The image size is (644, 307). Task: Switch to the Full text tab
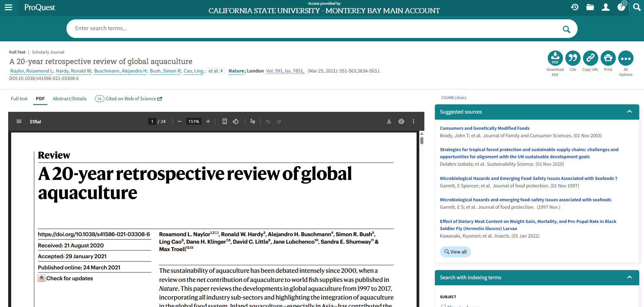click(19, 99)
